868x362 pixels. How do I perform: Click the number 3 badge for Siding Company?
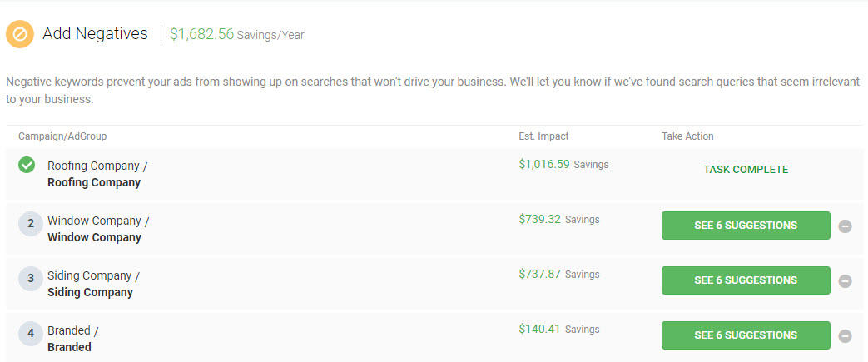point(31,279)
